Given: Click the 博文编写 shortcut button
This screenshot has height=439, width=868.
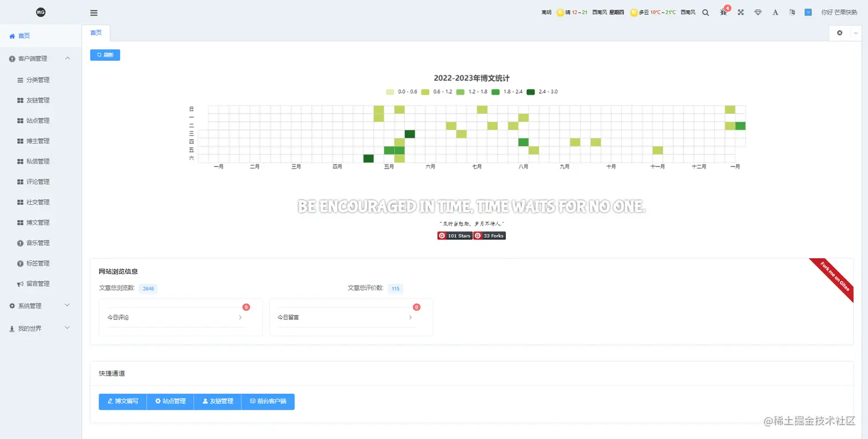Looking at the screenshot, I should pyautogui.click(x=123, y=402).
